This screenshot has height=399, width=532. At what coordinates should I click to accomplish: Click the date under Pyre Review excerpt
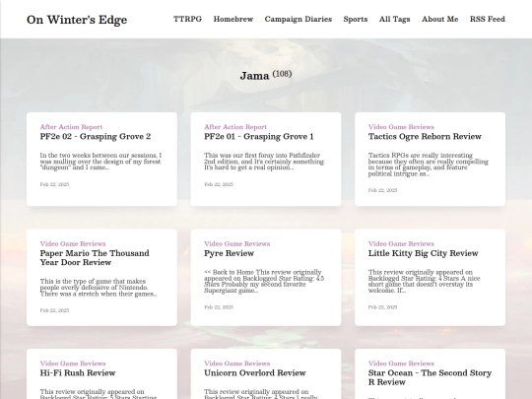[x=219, y=307]
